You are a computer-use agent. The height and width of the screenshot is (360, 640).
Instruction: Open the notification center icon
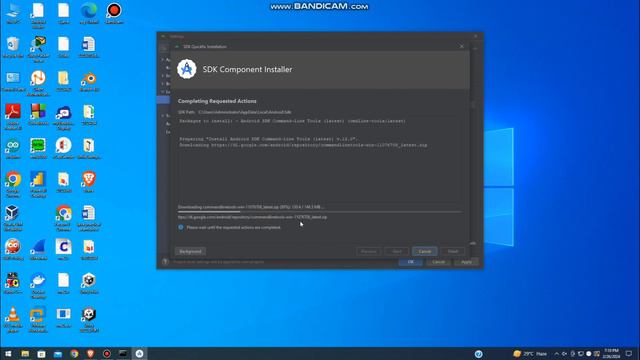point(629,354)
